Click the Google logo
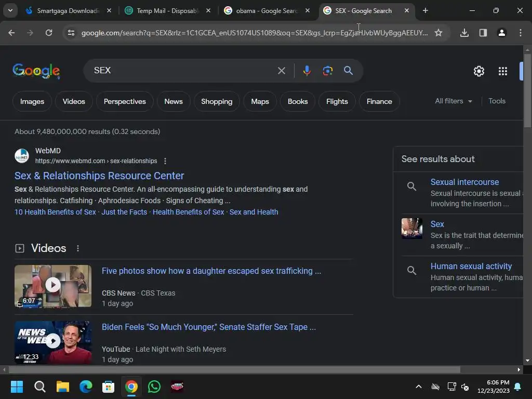Image resolution: width=532 pixels, height=399 pixels. click(36, 71)
